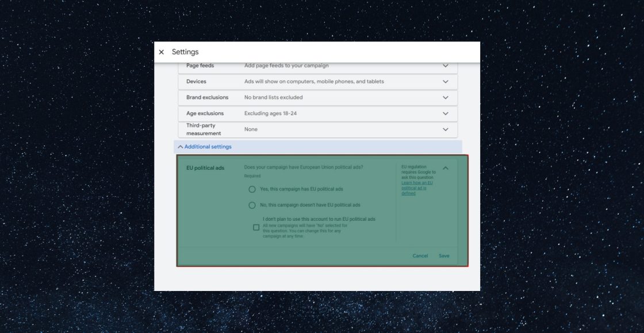Click 'Ads will show on computers, mobile phones' text
Viewport: 644px width, 333px height.
[x=314, y=82]
